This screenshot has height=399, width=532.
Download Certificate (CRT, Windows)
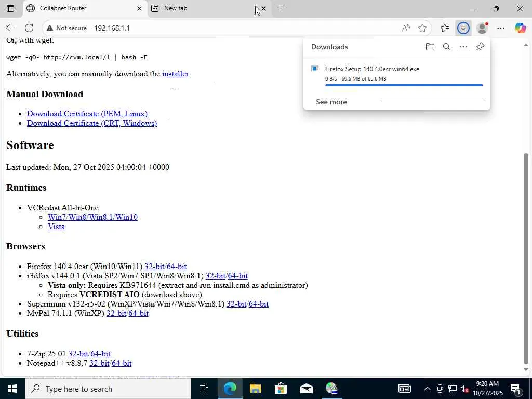tap(92, 123)
